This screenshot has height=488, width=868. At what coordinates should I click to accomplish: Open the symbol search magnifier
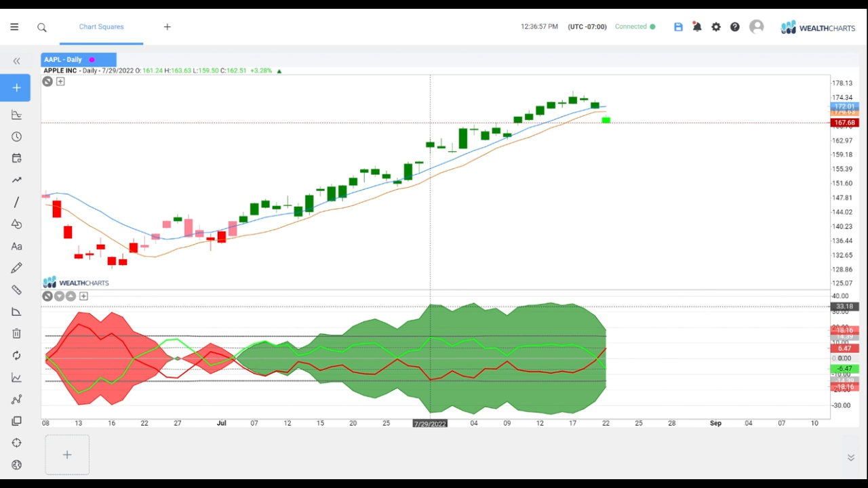[42, 27]
